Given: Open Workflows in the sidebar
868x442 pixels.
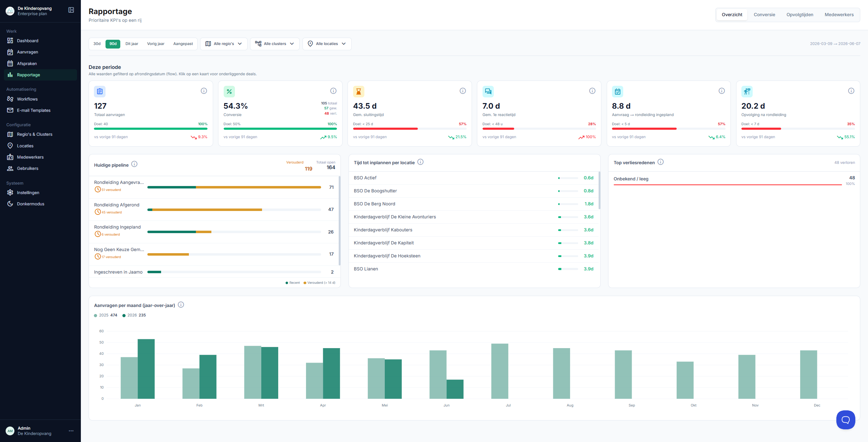Looking at the screenshot, I should coord(40,99).
